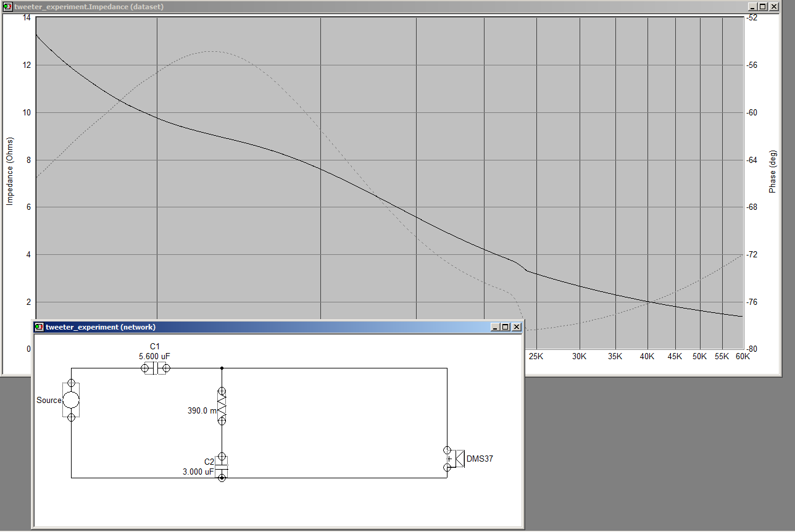Click the -68 phase axis value
795x532 pixels.
751,207
